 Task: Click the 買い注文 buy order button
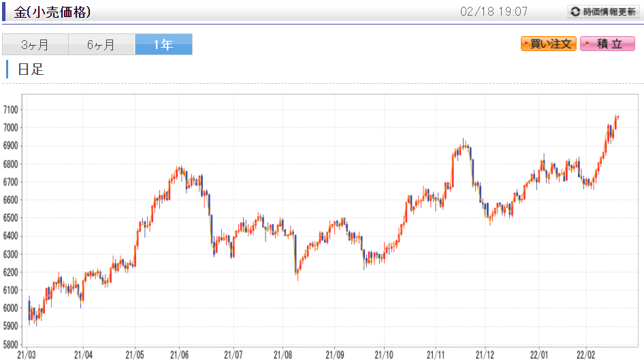click(x=548, y=44)
